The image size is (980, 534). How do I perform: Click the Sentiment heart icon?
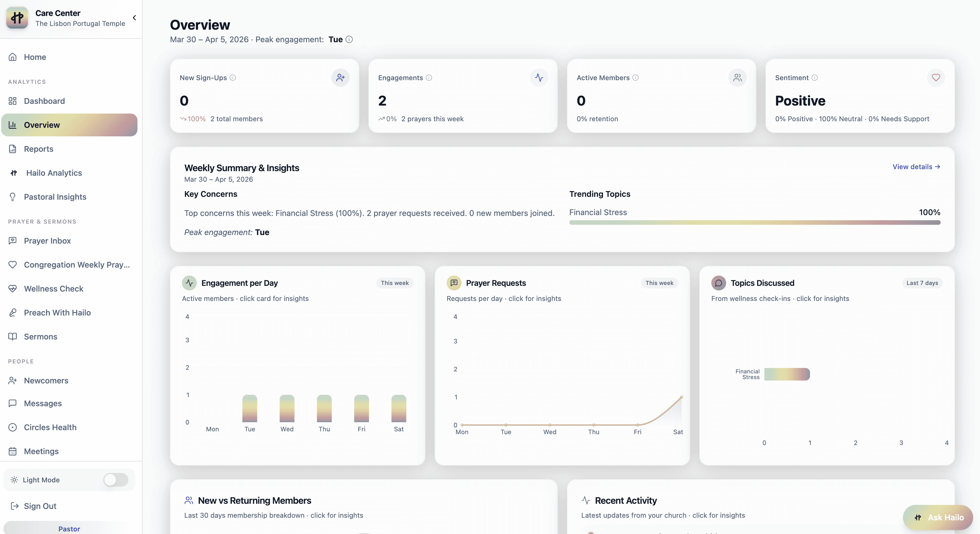(x=936, y=78)
